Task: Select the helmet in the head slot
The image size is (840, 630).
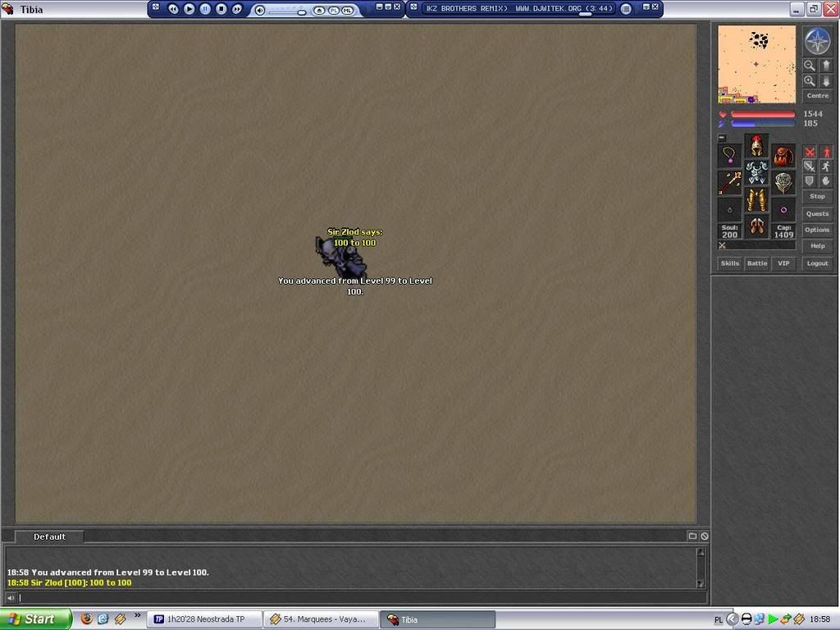Action: tap(756, 146)
